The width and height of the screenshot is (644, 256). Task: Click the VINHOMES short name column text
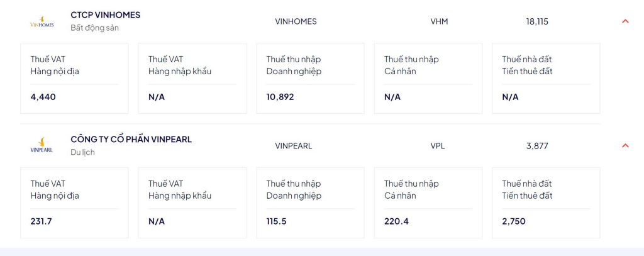(296, 21)
